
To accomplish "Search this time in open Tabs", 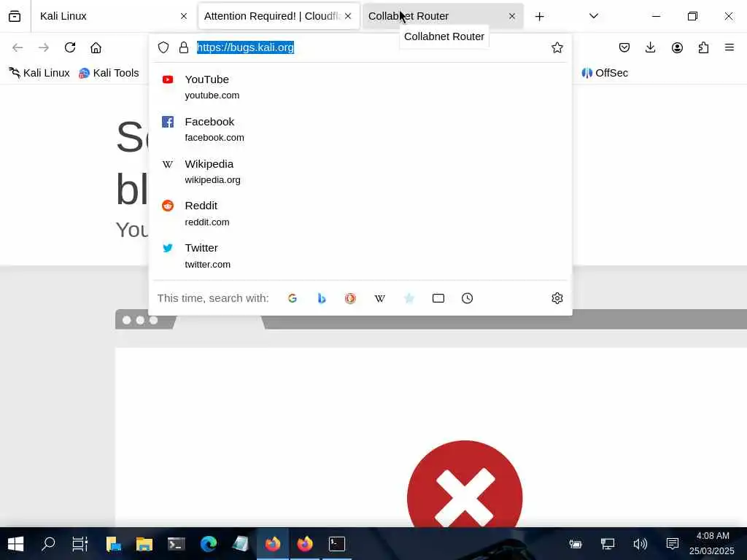I will tap(438, 298).
